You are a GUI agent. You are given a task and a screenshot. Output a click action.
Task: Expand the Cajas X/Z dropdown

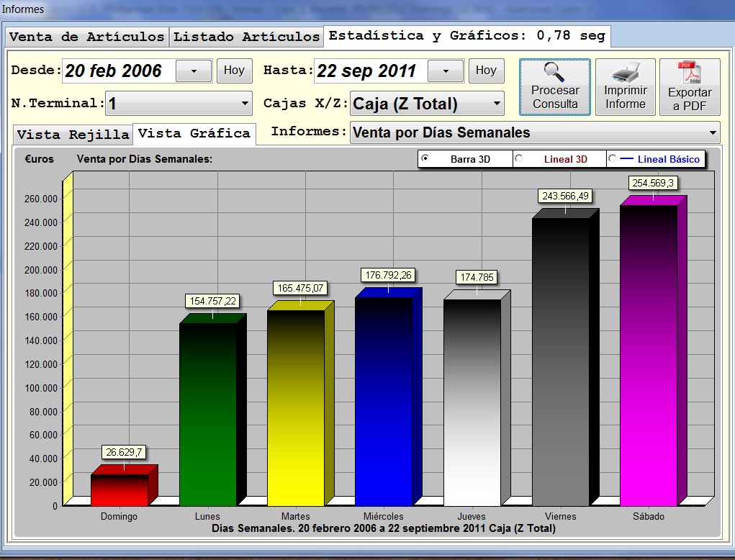[497, 104]
